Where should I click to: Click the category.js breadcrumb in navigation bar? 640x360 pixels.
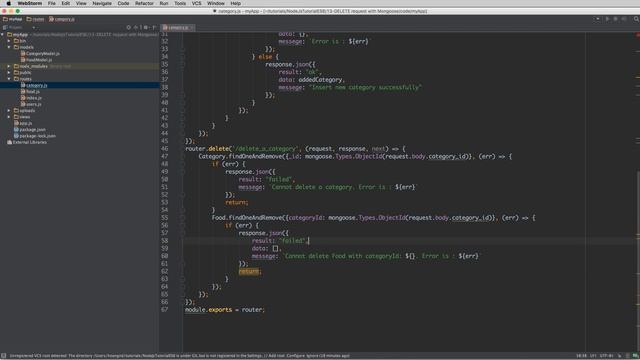62,19
